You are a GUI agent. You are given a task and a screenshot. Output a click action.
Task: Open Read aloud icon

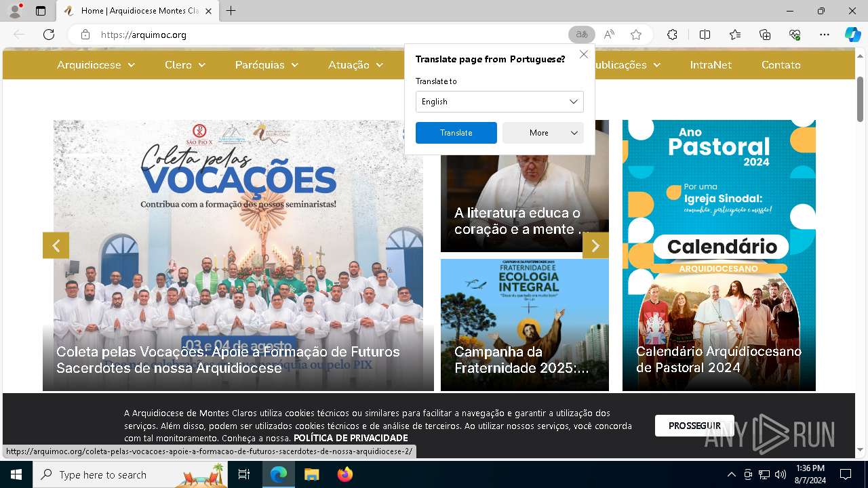pos(609,35)
